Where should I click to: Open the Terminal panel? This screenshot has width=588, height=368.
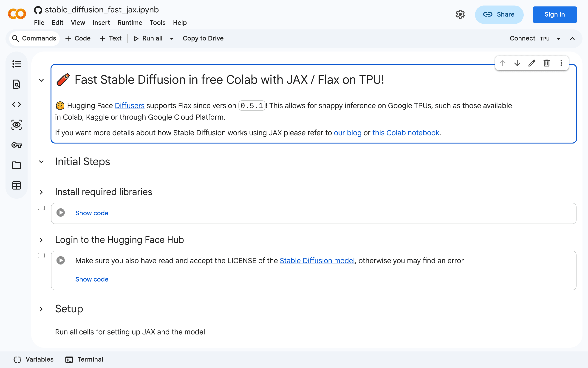84,359
